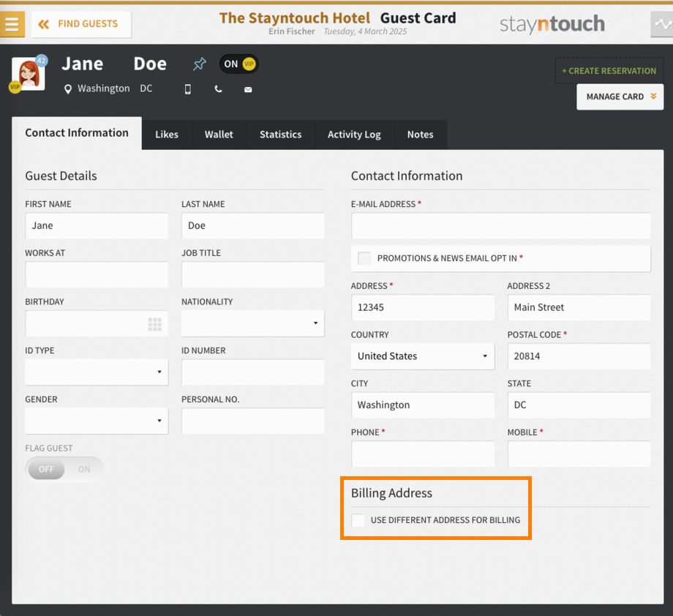Click the Mobile input field
The width and height of the screenshot is (673, 616).
[579, 454]
